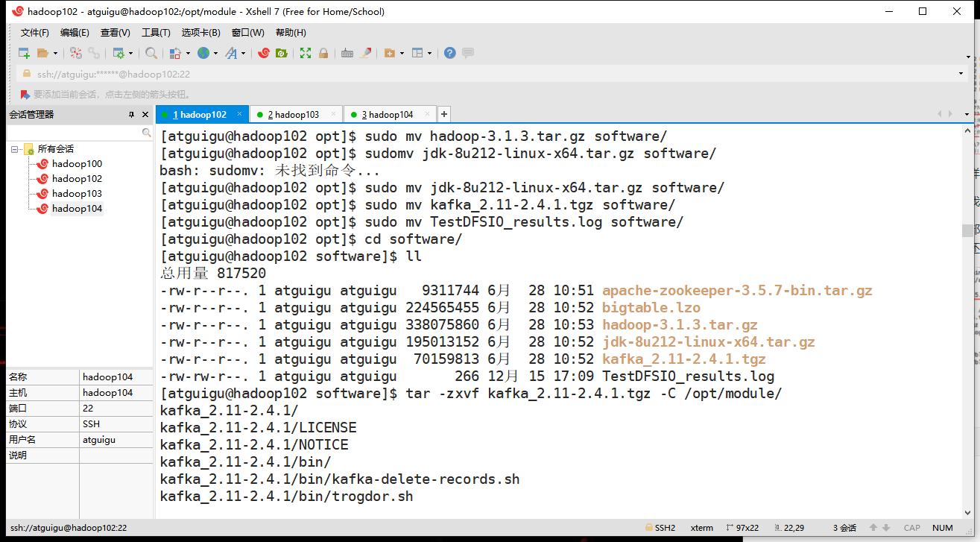Click the tab bar scroll-right arrow
This screenshot has height=542, width=980.
[949, 114]
